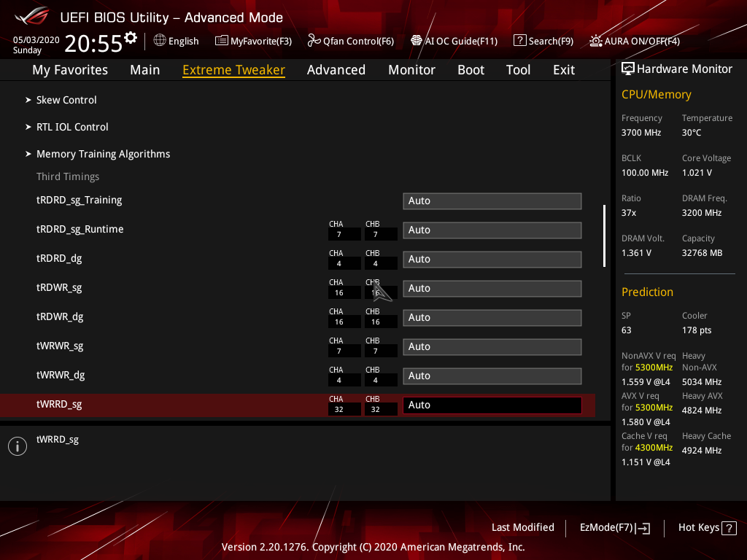The image size is (747, 560).
Task: Toggle AURA ON/OFF light icon
Action: click(x=595, y=41)
